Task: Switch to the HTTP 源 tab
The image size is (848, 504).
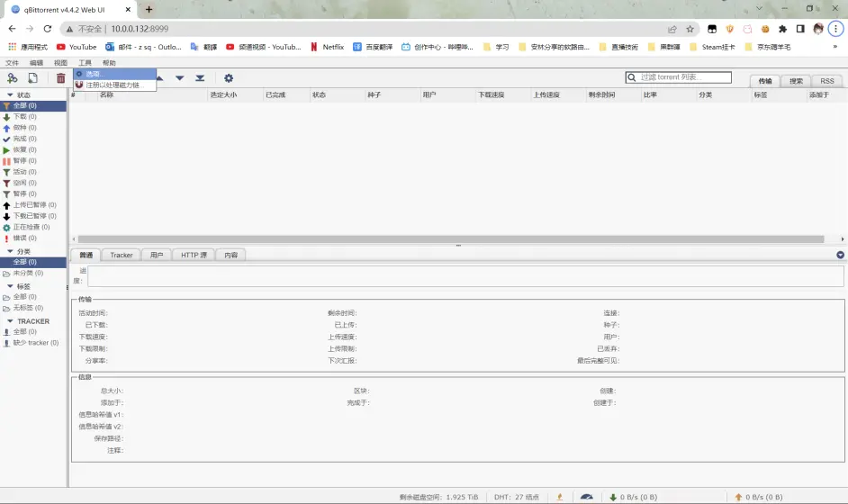Action: [194, 256]
